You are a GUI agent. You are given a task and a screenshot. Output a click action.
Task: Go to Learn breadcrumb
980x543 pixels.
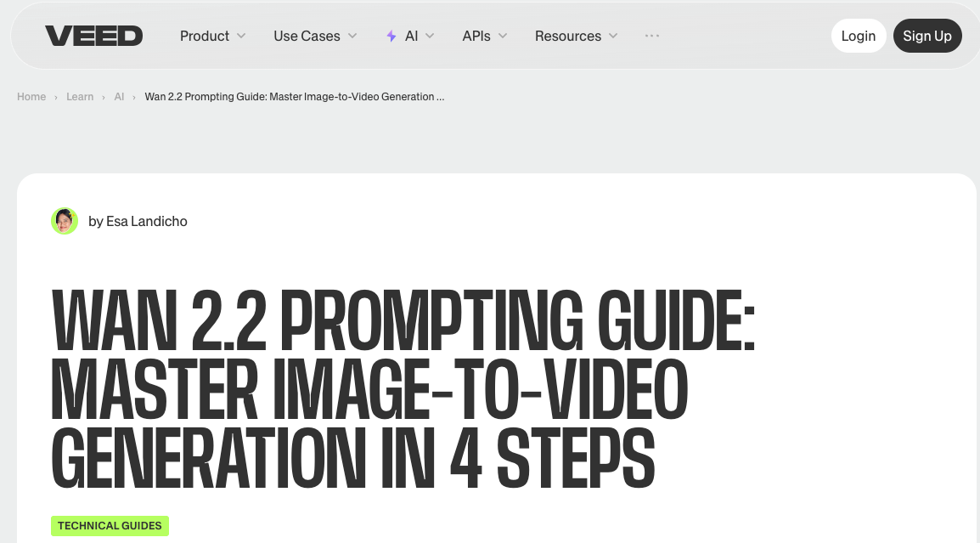point(80,97)
